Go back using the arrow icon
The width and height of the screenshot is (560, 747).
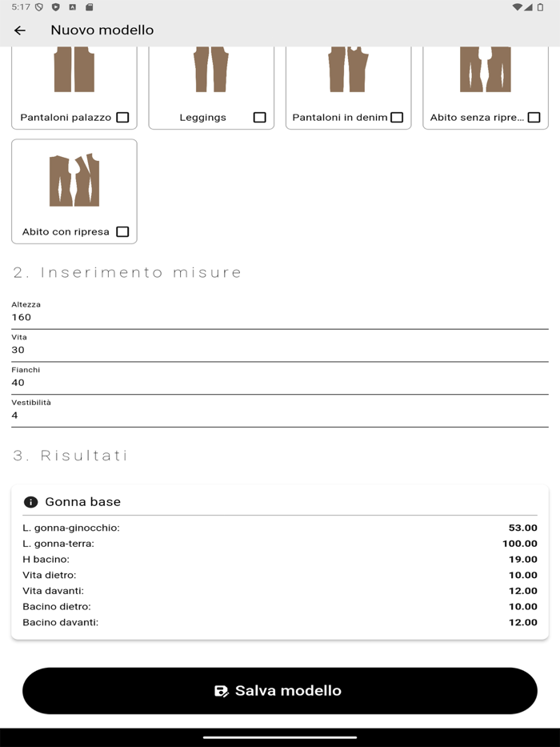(19, 30)
